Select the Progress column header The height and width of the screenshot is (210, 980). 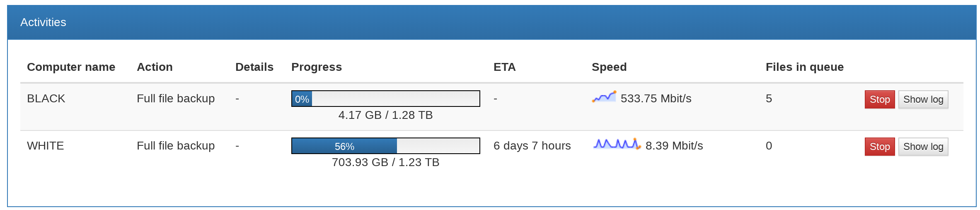coord(317,67)
